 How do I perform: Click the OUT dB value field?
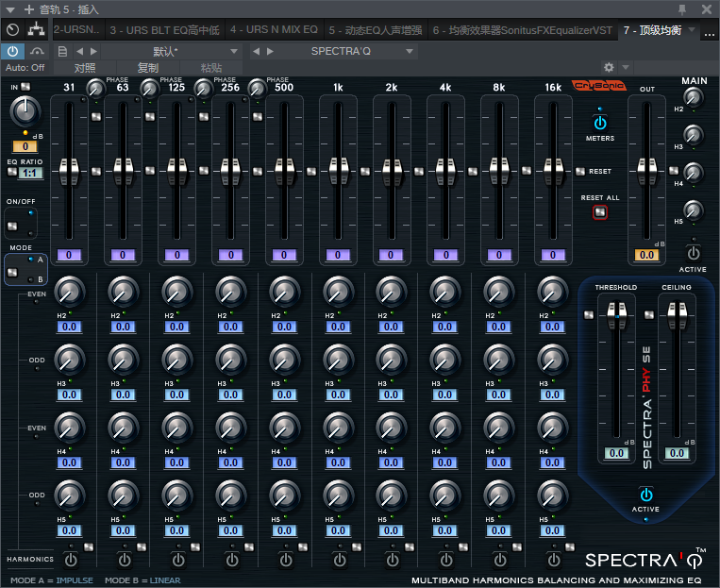(646, 255)
